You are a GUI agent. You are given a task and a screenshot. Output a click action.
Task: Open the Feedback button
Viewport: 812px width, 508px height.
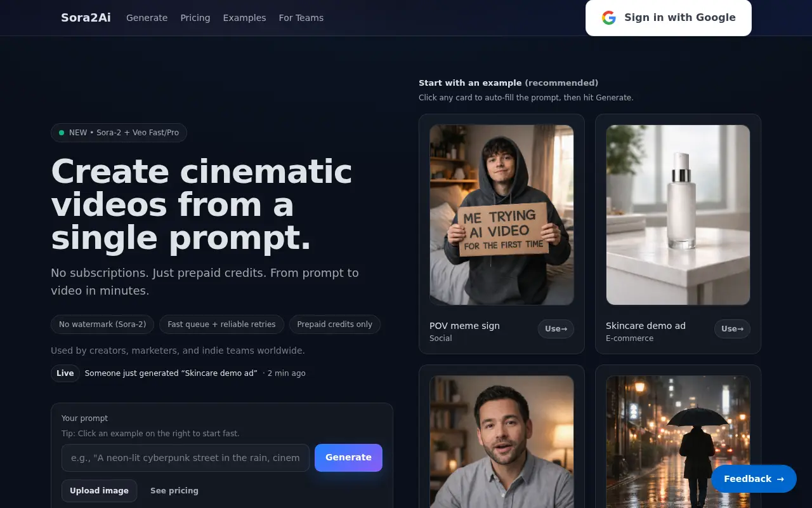point(754,479)
